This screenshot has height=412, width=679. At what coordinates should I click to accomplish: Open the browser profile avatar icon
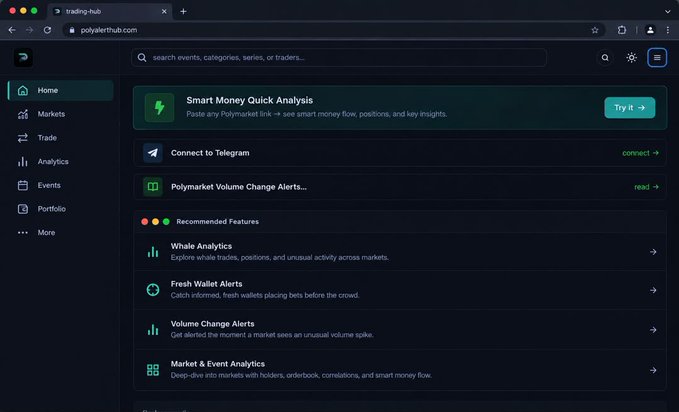pyautogui.click(x=650, y=30)
